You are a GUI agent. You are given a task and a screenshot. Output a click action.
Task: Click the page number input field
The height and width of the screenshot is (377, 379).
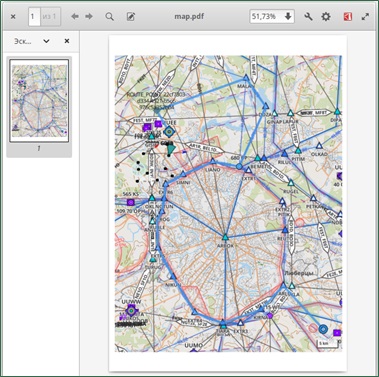tap(34, 16)
